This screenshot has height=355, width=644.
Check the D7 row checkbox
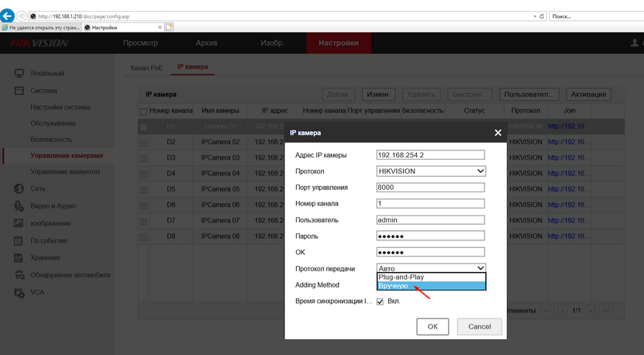[143, 221]
